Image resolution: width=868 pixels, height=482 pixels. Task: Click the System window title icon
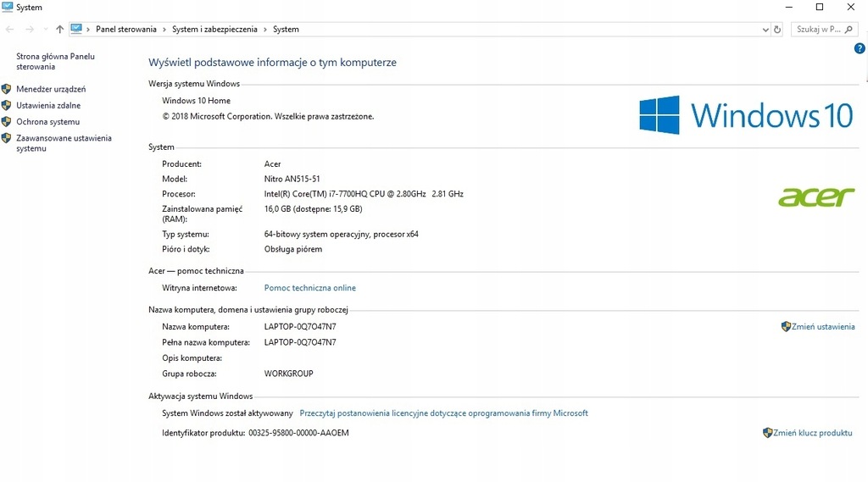7,7
